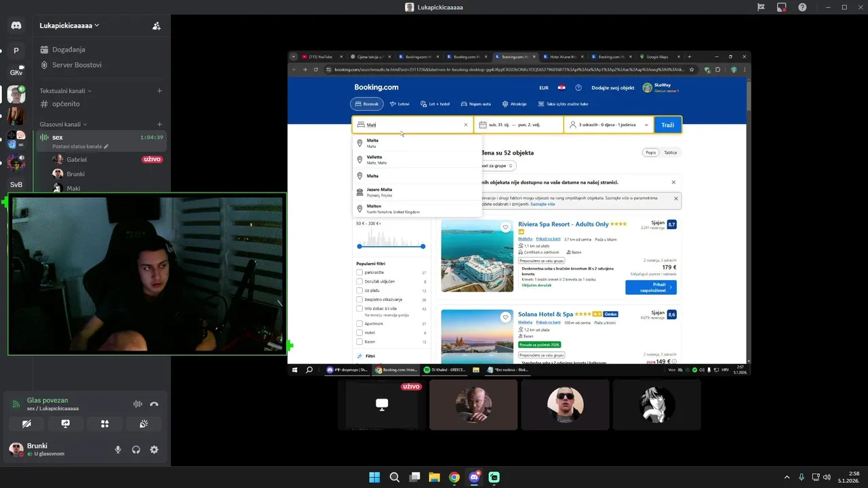Toggle headphone deafen in user panel
This screenshot has height=488, width=868.
point(136,449)
